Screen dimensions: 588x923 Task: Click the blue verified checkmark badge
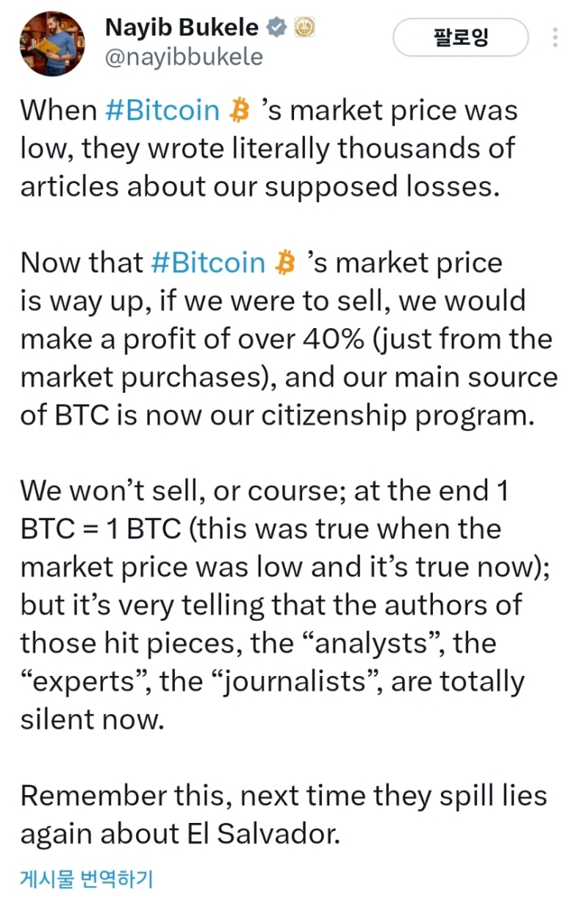click(276, 28)
